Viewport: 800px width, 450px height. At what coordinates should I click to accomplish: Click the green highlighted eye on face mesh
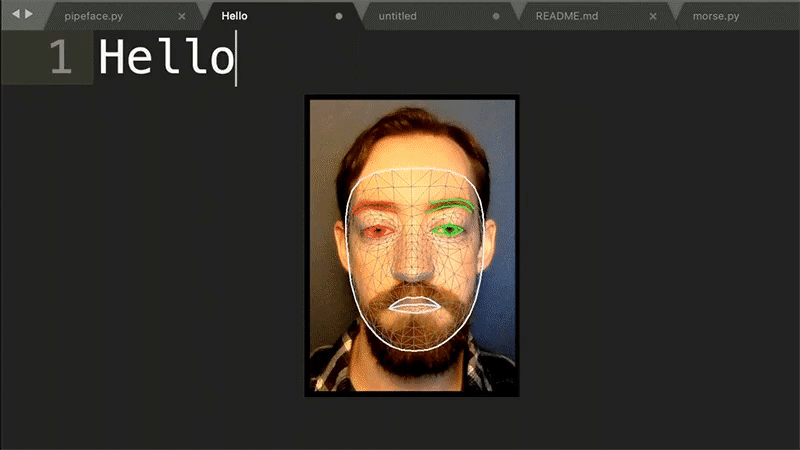[450, 231]
